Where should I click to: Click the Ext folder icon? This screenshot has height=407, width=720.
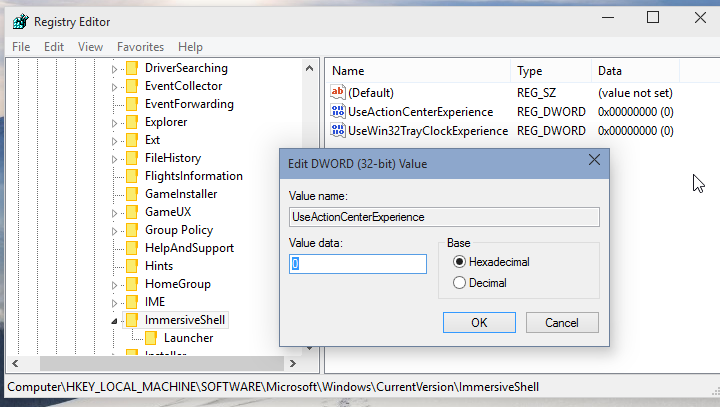(132, 140)
